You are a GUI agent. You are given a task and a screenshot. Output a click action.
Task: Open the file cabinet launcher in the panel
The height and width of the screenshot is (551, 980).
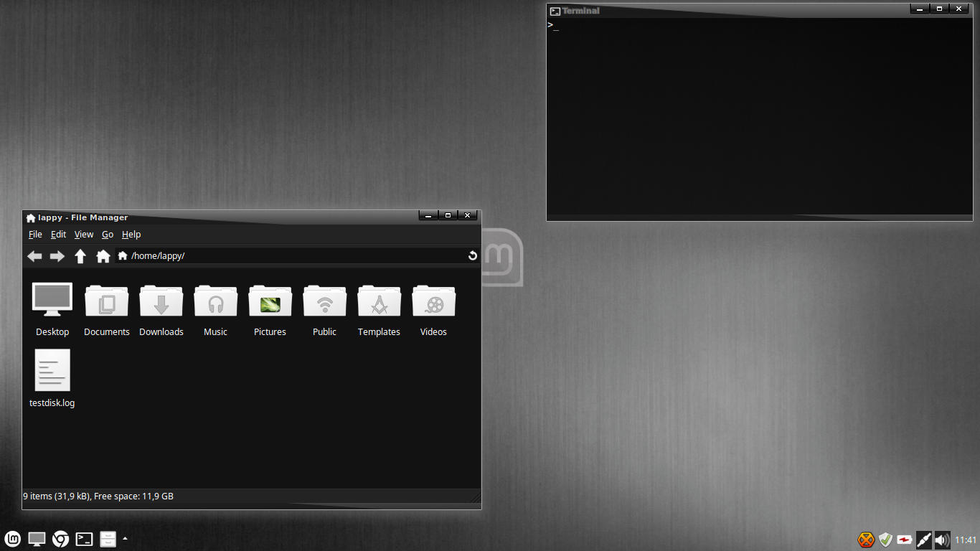[108, 539]
